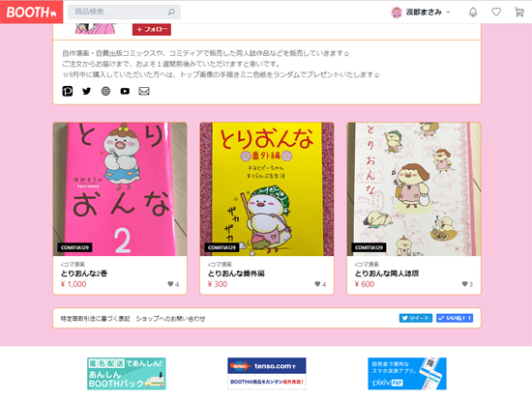Screen dimensions: 532x400
Task: Like the とりおんな同人誌版 item heart
Action: [465, 284]
